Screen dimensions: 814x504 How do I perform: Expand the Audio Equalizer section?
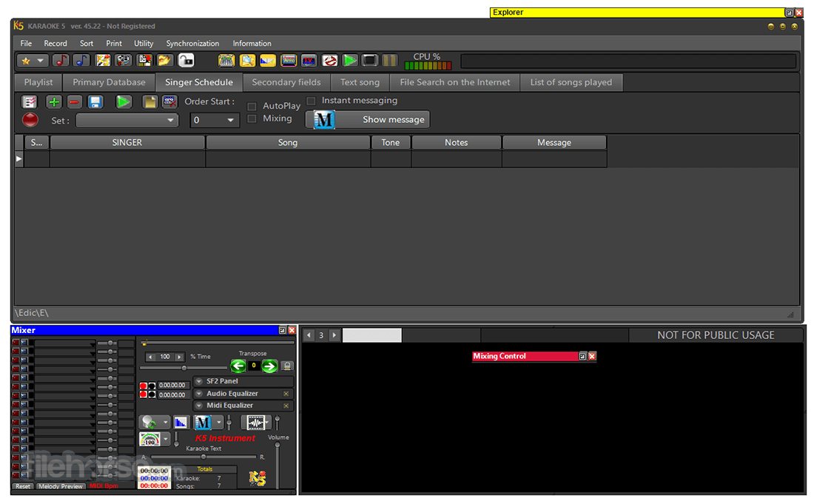tap(199, 394)
